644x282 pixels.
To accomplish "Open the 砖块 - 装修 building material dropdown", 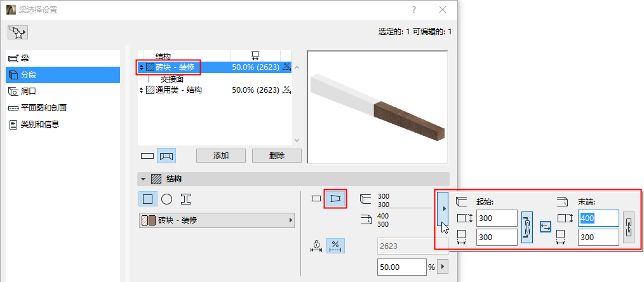I will pos(217,220).
